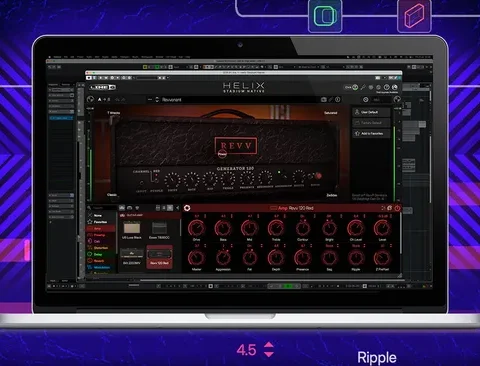Toggle the Bright switch knob
Image resolution: width=480 pixels, height=366 pixels.
(329, 228)
